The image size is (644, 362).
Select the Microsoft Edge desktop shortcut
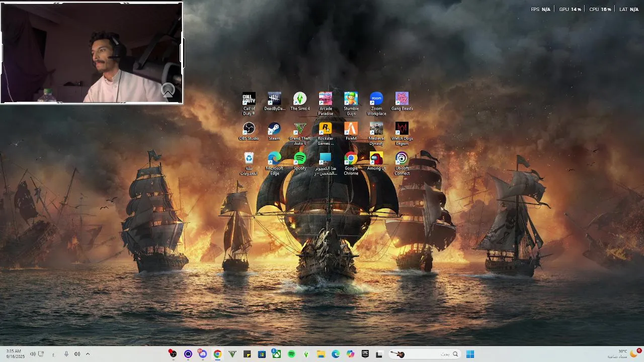pyautogui.click(x=274, y=164)
